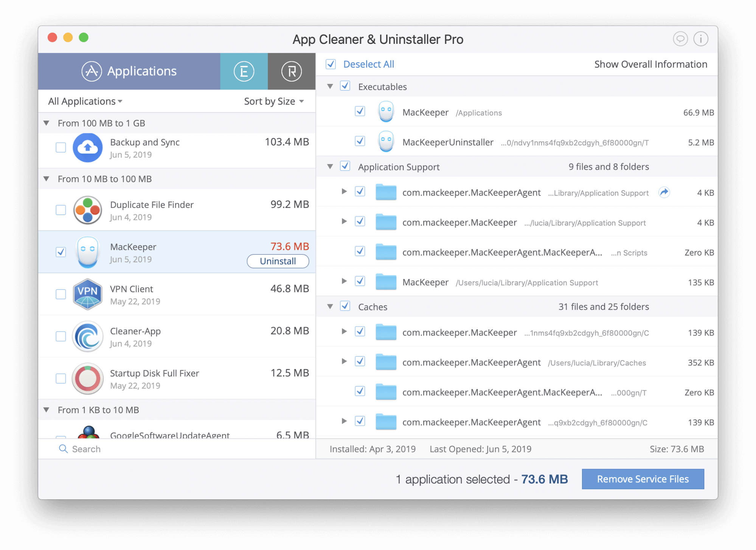Toggle the MacKeeper Executables checkbox

click(360, 113)
